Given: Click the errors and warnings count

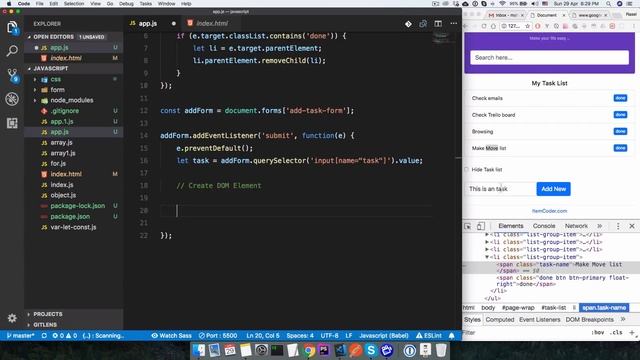Looking at the screenshot, I should point(64,336).
